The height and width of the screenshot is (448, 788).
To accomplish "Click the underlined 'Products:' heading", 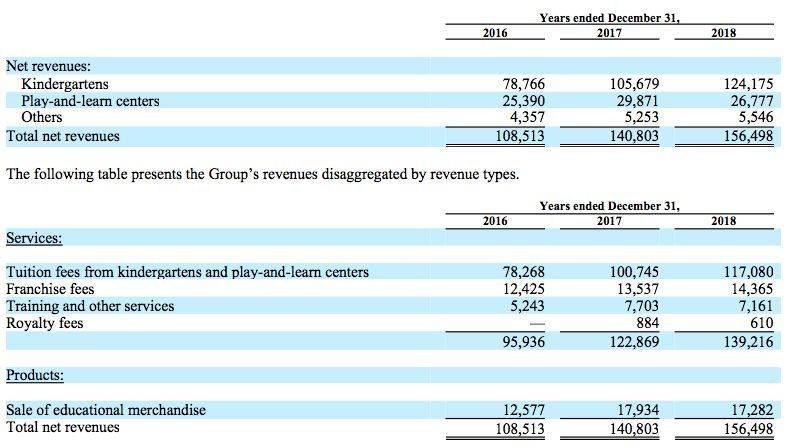I will 35,375.
